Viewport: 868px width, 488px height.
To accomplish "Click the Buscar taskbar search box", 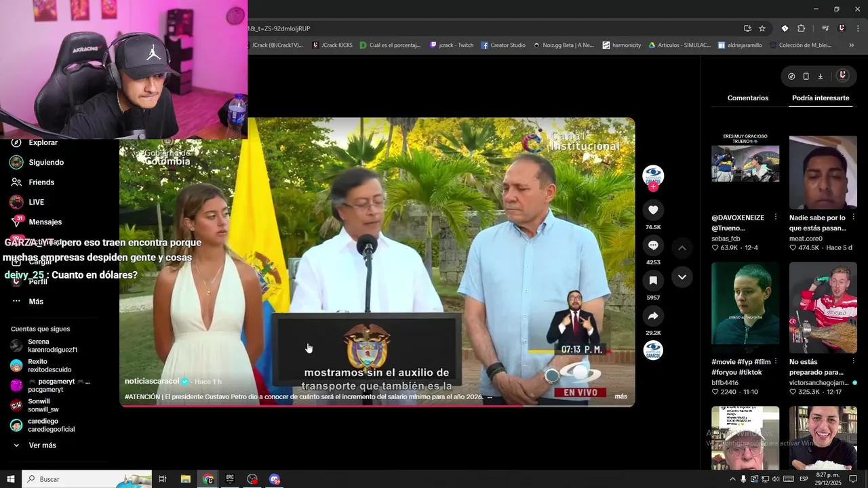I will point(88,479).
